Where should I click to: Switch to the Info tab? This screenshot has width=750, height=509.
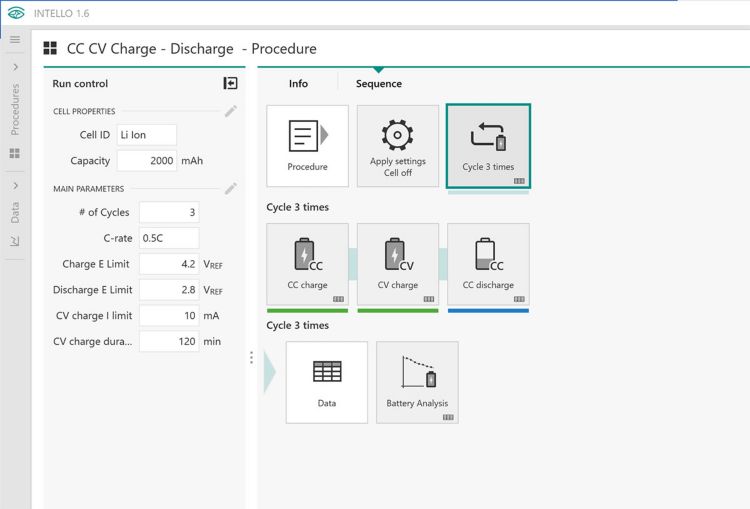tap(298, 84)
